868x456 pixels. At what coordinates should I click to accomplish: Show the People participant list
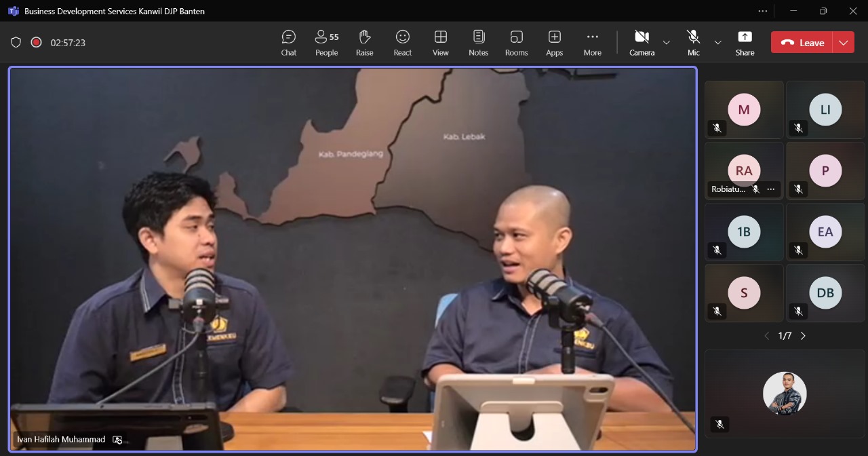click(326, 42)
